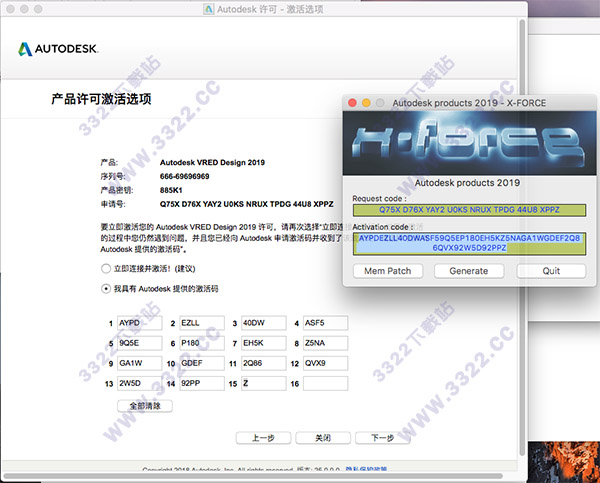Click the horizontal scrollbar at window bottom
600x483 pixels.
253,476
